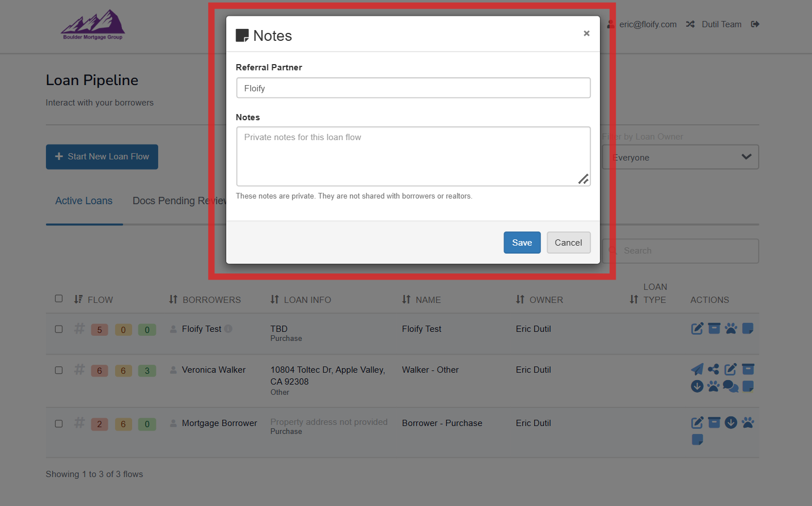
Task: Expand the Everyone loan owner dropdown
Action: pos(680,157)
